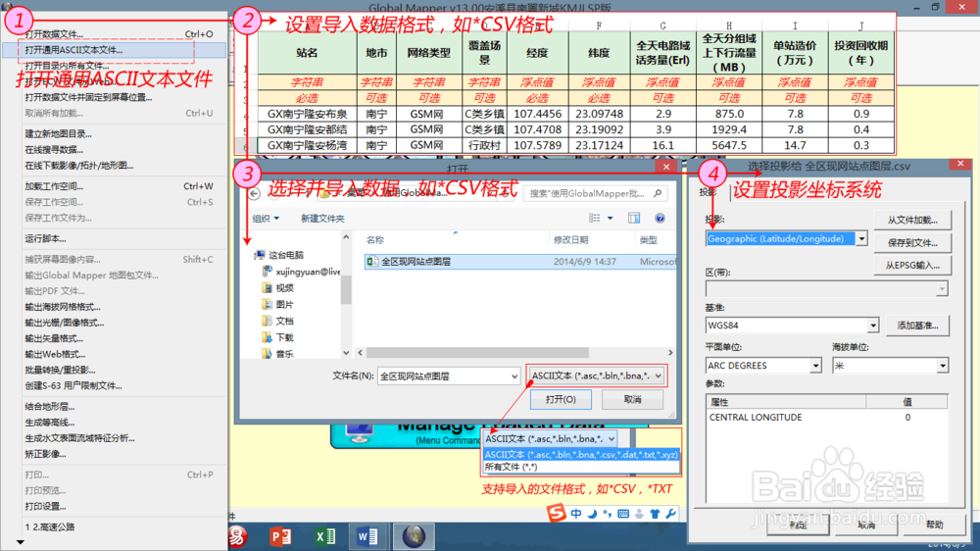Screen dimensions: 980x551
Task: Click the folder tree vertical scrollbar thumb
Action: click(x=346, y=289)
